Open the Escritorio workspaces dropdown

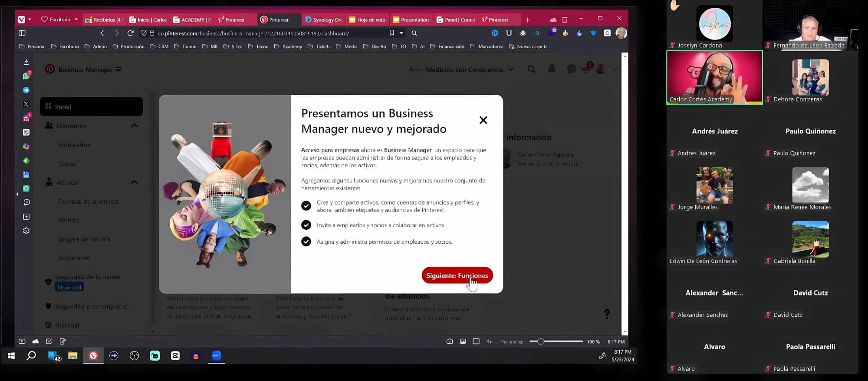click(x=60, y=20)
